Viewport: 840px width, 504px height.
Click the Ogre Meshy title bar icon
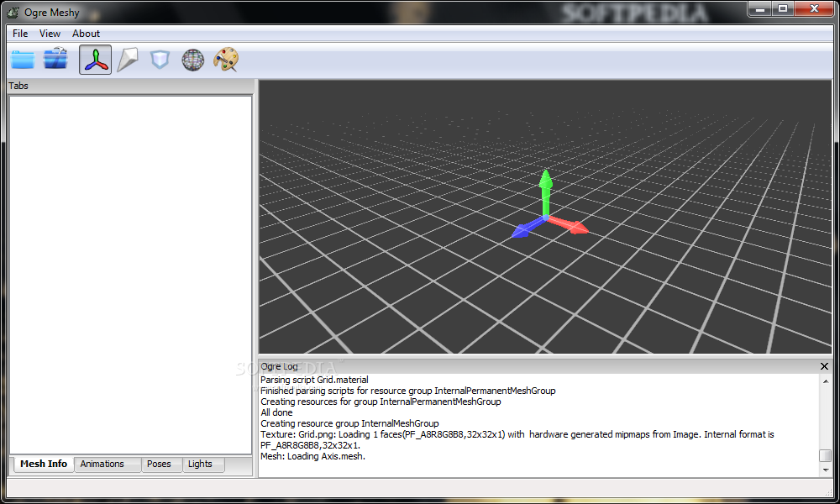click(x=13, y=12)
